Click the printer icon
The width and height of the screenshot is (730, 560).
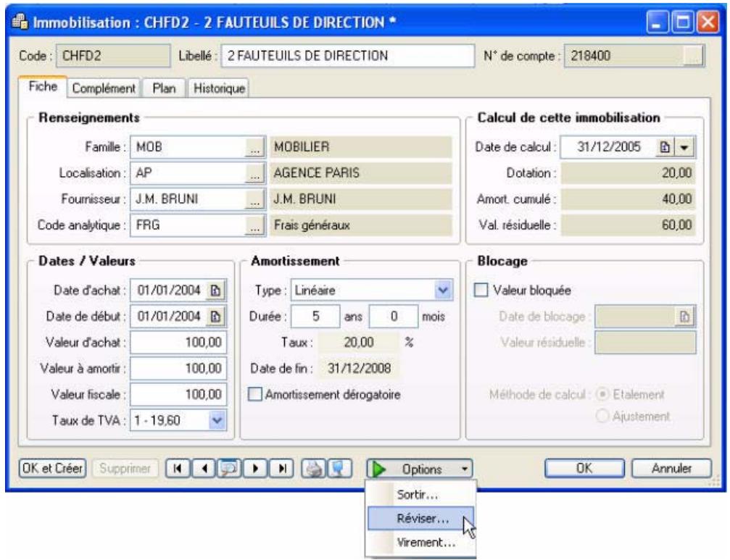pos(314,469)
